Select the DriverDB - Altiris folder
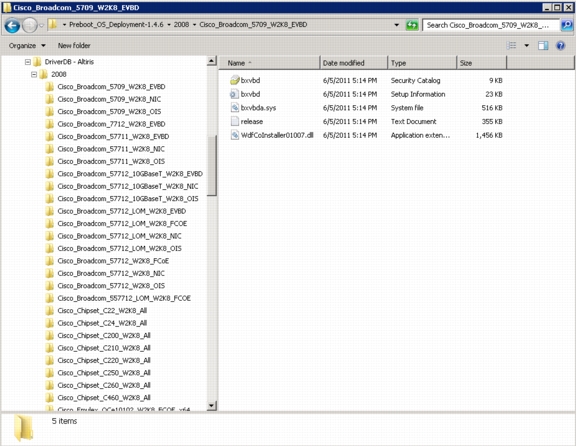Viewport: 578px width, 448px height. [69, 62]
